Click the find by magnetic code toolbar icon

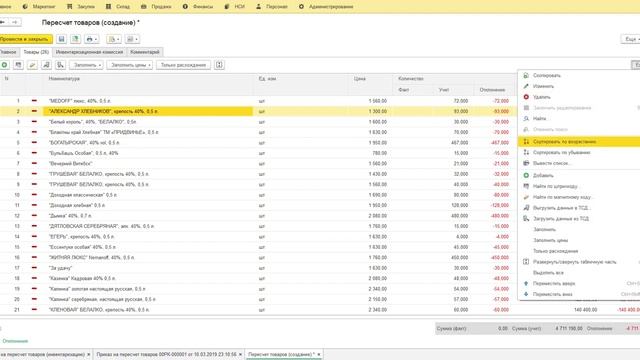[x=32, y=65]
